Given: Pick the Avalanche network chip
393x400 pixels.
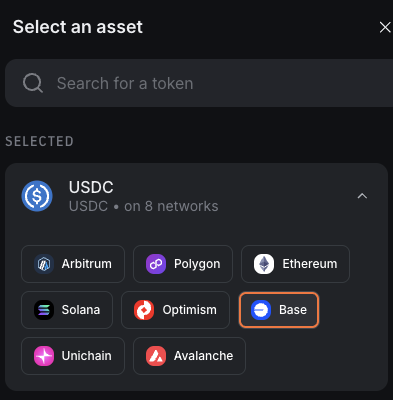Looking at the screenshot, I should (189, 356).
